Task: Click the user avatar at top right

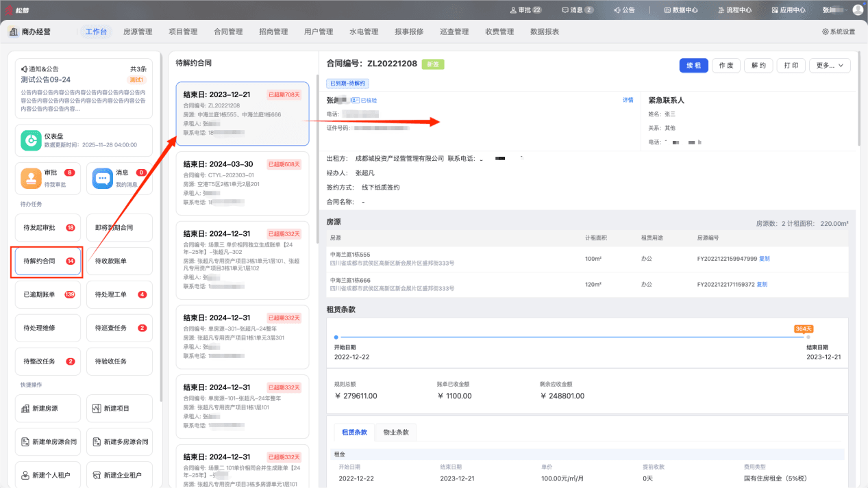Action: pos(858,10)
